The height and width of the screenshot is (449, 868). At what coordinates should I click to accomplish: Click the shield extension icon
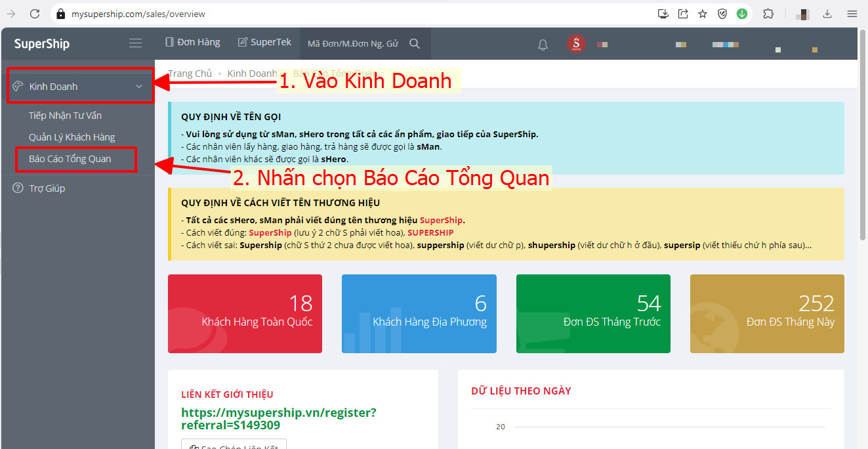tap(722, 13)
